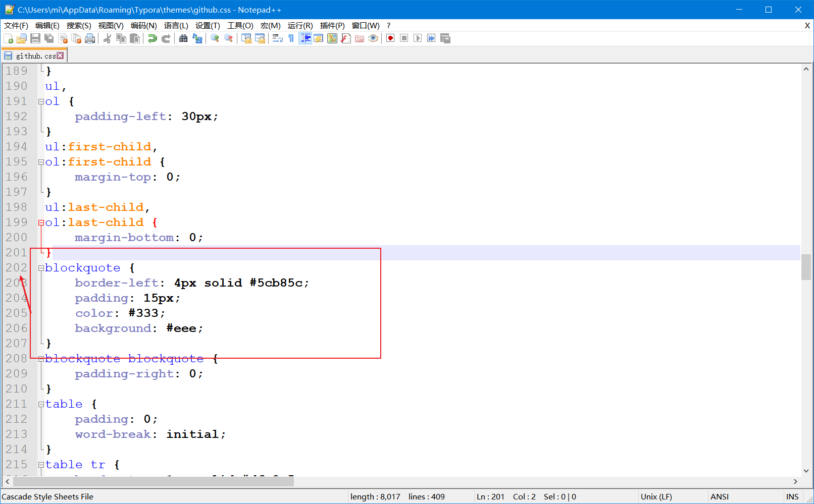Collapse the blockquote block at line 202
The width and height of the screenshot is (814, 504).
(x=41, y=268)
